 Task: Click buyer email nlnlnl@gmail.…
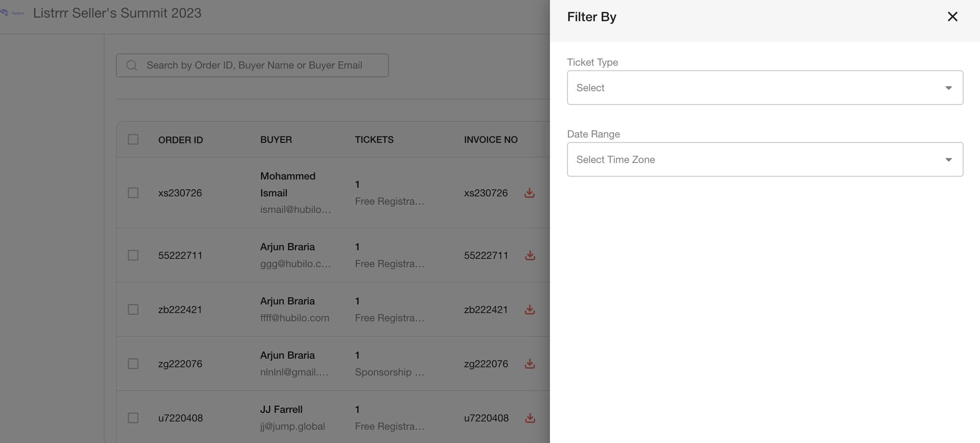pyautogui.click(x=294, y=372)
